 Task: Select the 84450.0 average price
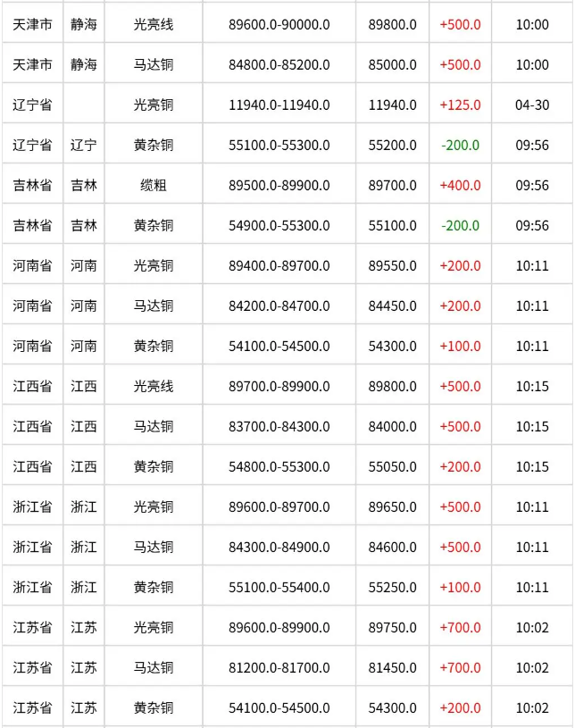[x=392, y=306]
